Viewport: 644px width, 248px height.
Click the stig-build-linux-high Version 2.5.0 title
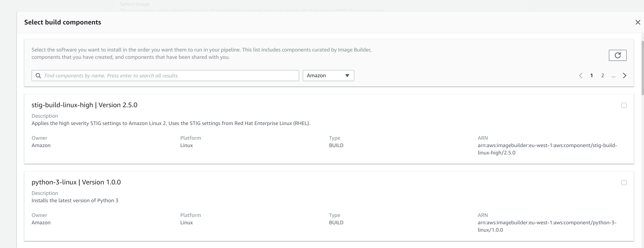[85, 105]
